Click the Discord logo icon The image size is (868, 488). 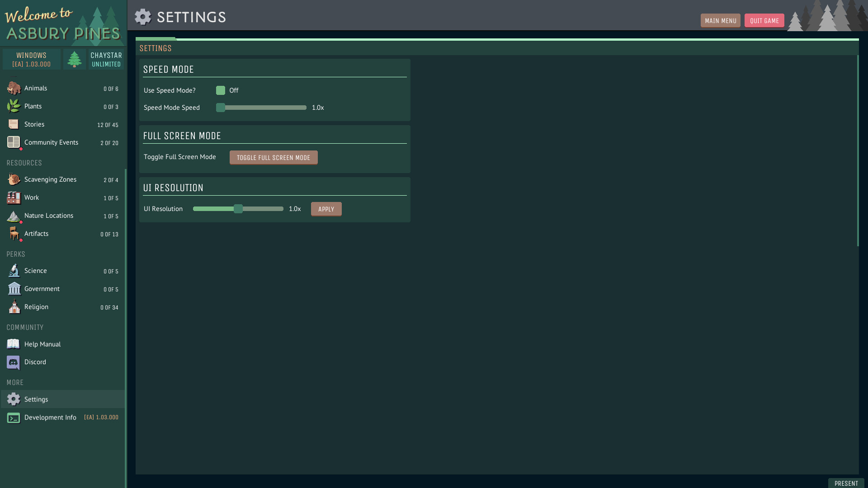14,362
